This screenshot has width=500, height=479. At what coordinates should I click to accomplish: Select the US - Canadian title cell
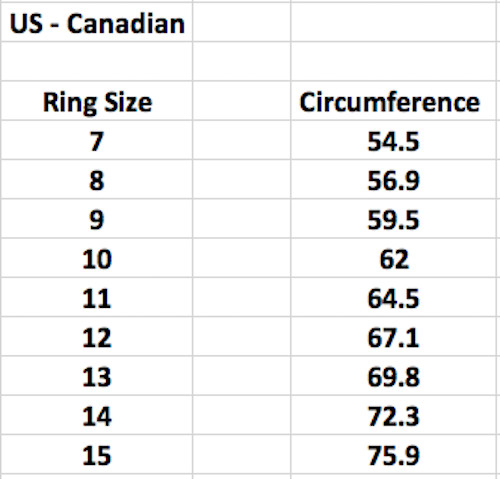click(x=97, y=22)
